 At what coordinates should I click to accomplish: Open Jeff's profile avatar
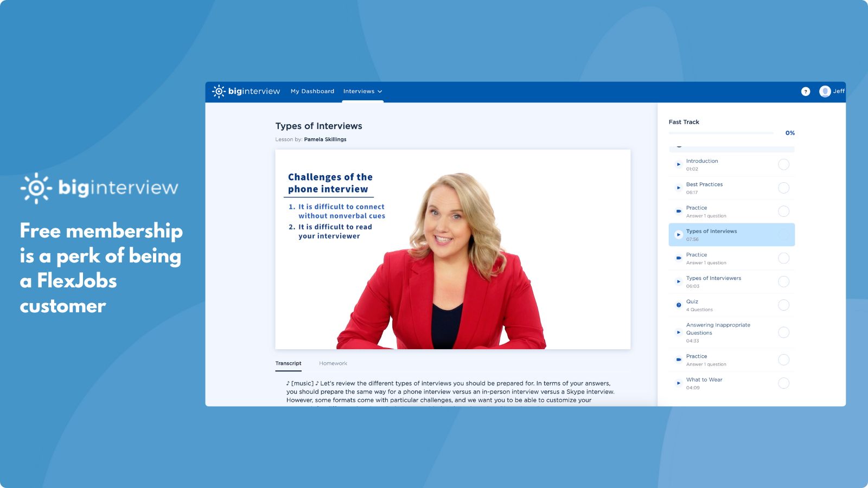click(826, 91)
